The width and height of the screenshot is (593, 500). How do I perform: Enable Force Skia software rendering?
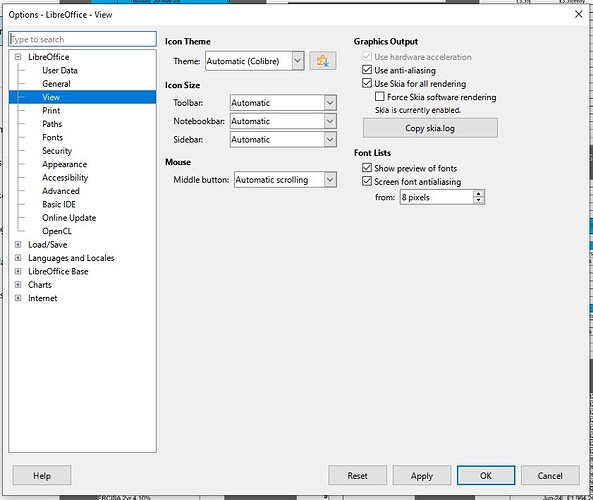point(380,97)
